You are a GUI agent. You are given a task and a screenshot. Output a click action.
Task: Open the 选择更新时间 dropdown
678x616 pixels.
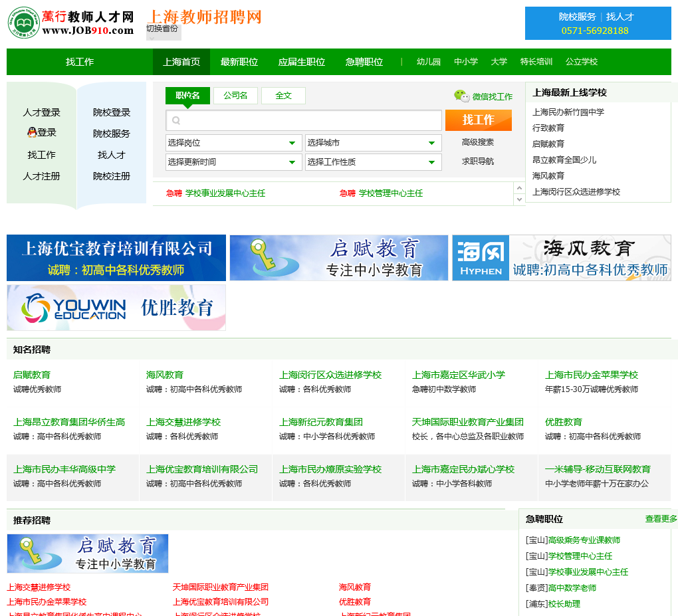coord(233,162)
